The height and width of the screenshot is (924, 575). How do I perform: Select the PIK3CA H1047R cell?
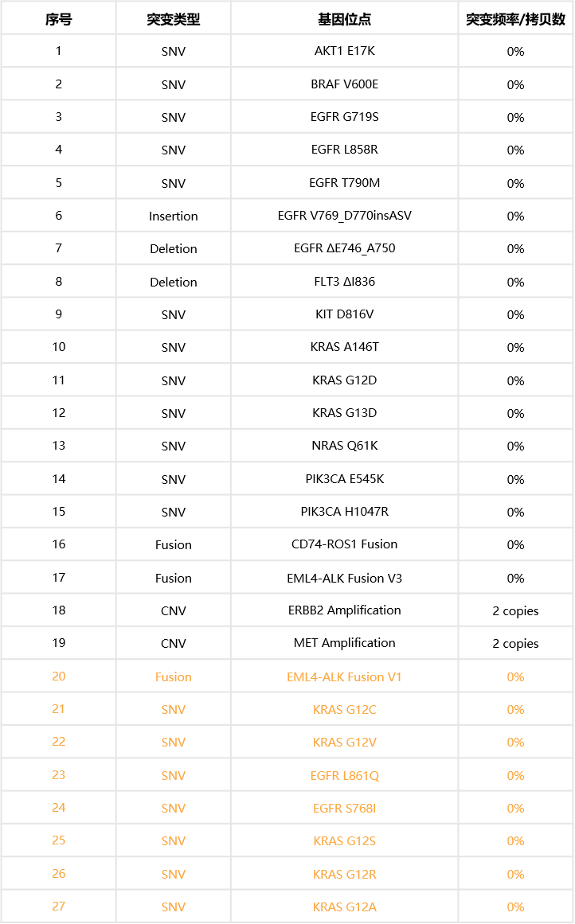click(x=344, y=512)
